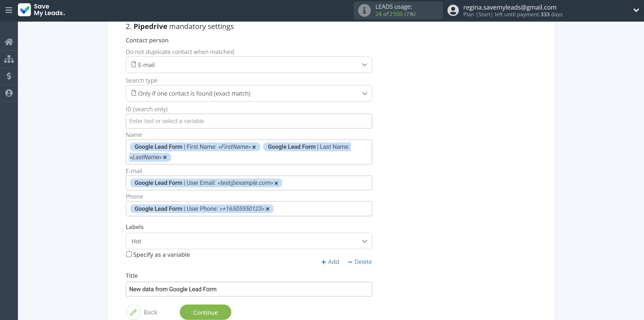Click the Pipedrive mandatory settings heading
Viewport: 644px width, 320px height.
tap(180, 26)
